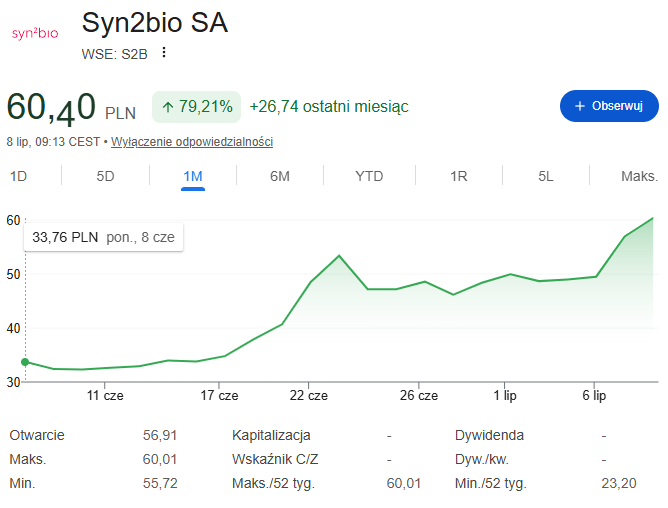
Task: Open the Wyłączenie odpowiedzialności disclaimer link
Action: coord(192,141)
